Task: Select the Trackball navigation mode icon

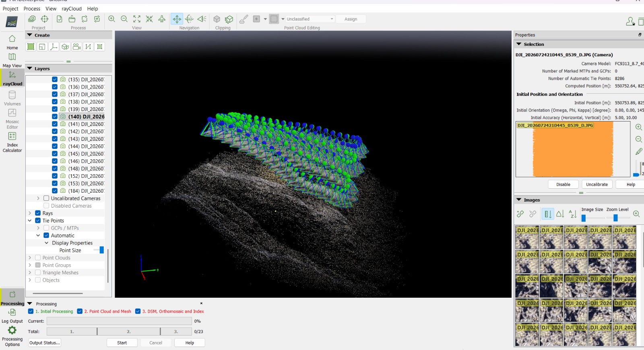Action: pyautogui.click(x=189, y=19)
